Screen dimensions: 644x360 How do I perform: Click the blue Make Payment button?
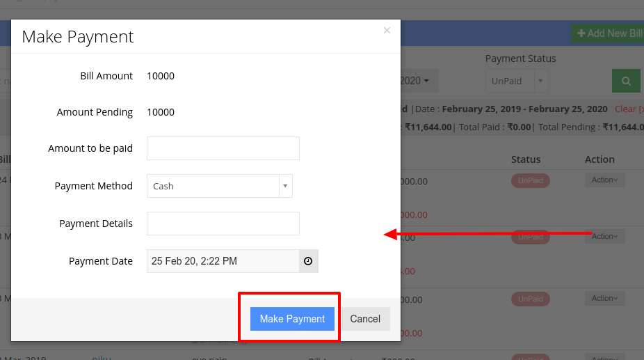tap(292, 319)
